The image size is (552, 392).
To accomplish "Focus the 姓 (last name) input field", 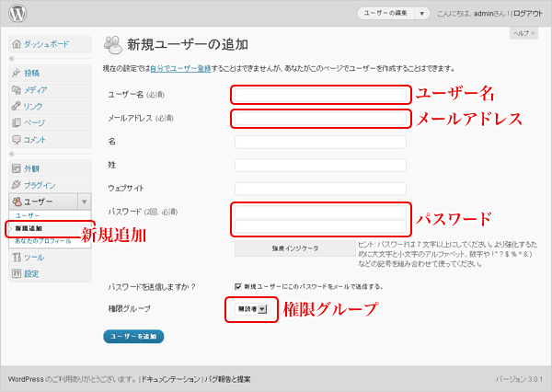I will [x=320, y=166].
